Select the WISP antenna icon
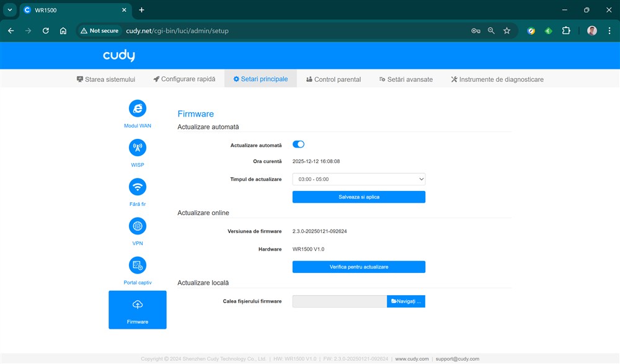Viewport: 620px width, 364px height. (137, 148)
